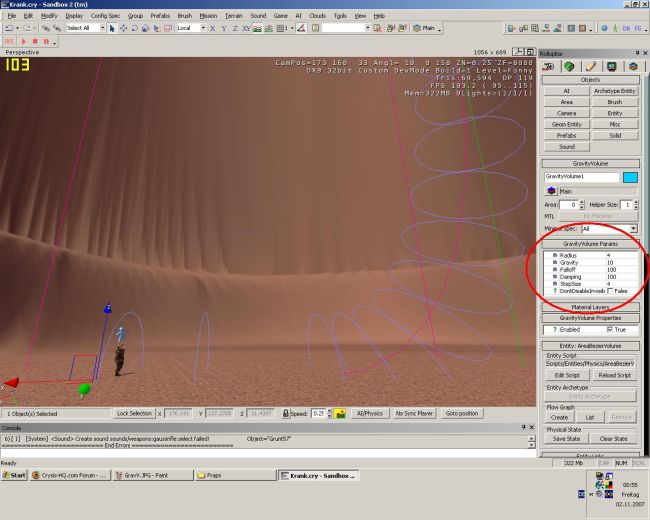
Task: Toggle speed lock icon near Speed
Action: pos(285,413)
